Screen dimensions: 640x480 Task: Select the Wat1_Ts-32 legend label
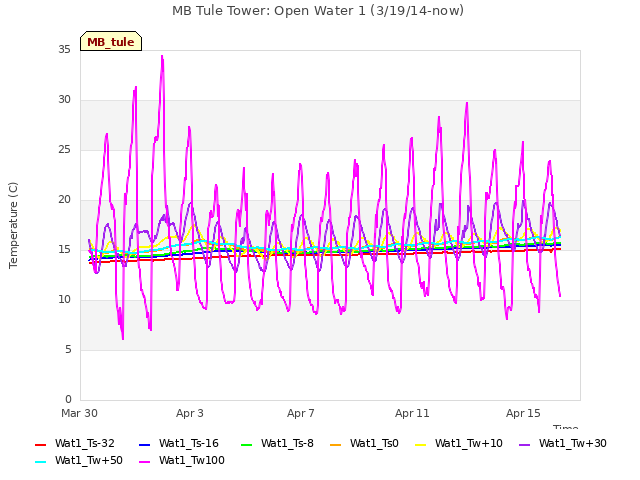(85, 444)
